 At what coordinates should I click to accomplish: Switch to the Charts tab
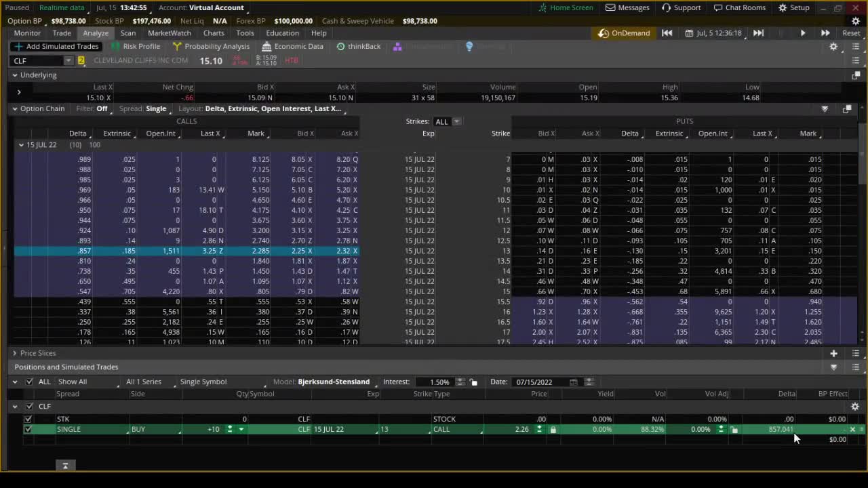pyautogui.click(x=214, y=33)
